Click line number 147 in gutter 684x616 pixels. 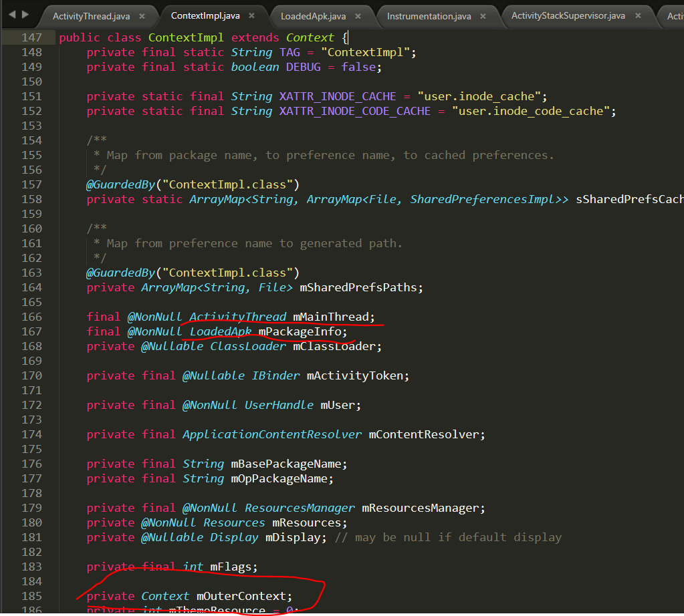pos(32,37)
